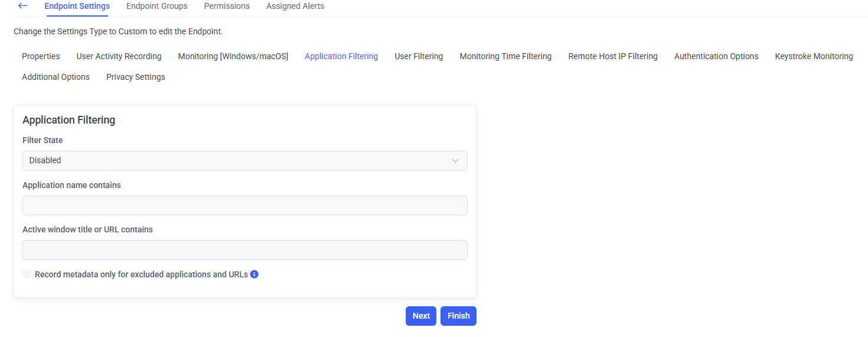The image size is (868, 337).
Task: Go to Authentication Options sub-tab
Action: pos(716,56)
